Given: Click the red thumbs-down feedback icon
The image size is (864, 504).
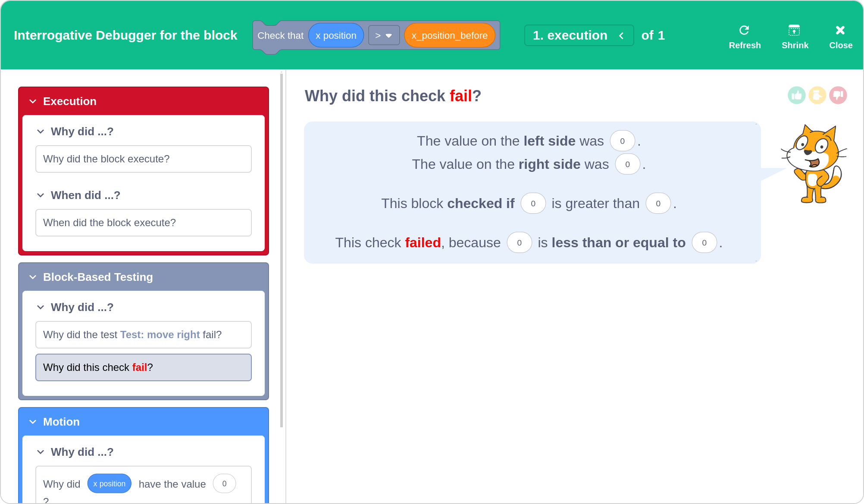Looking at the screenshot, I should 838,95.
